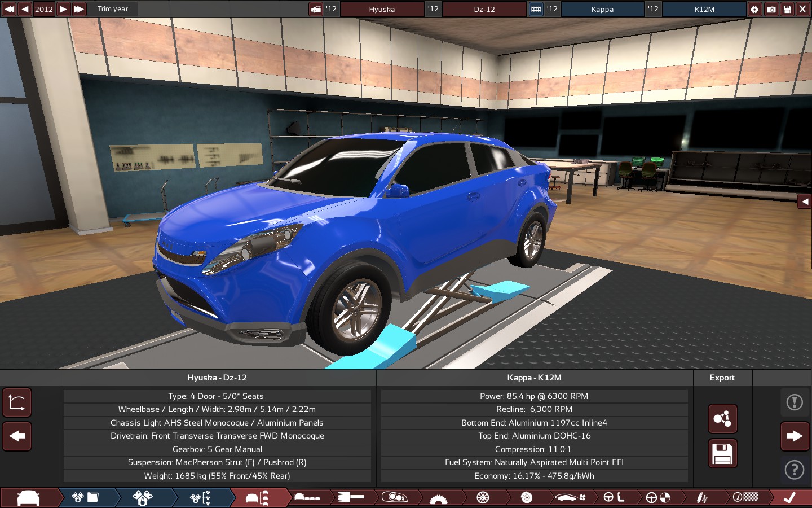Click the axis reset view icon
Screen dimensions: 812x508
pos(17,402)
